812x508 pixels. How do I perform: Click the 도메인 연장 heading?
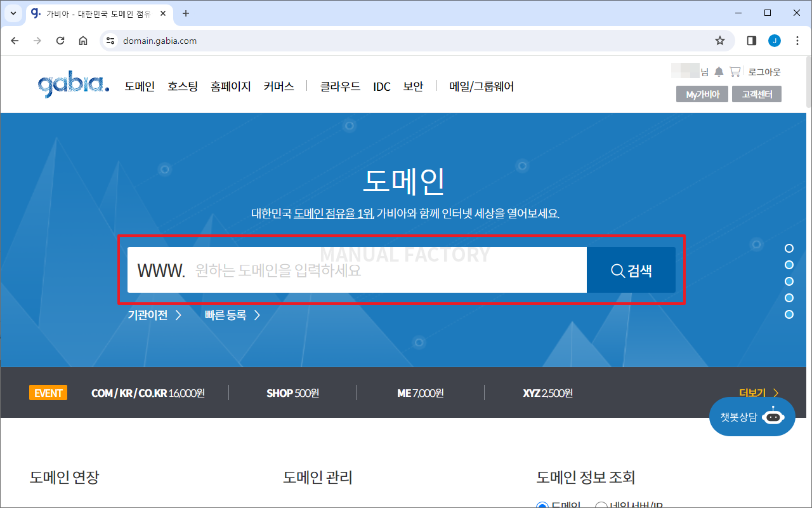coord(64,477)
